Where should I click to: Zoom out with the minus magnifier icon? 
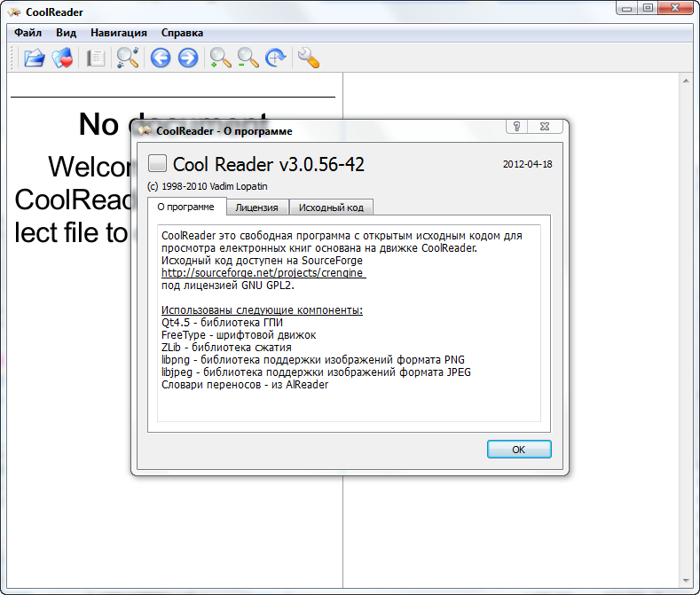[x=248, y=58]
